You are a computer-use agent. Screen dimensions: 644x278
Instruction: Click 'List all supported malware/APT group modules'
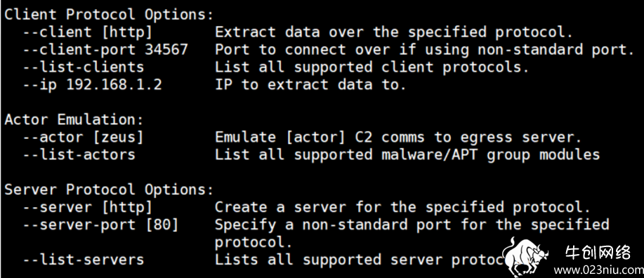point(407,155)
